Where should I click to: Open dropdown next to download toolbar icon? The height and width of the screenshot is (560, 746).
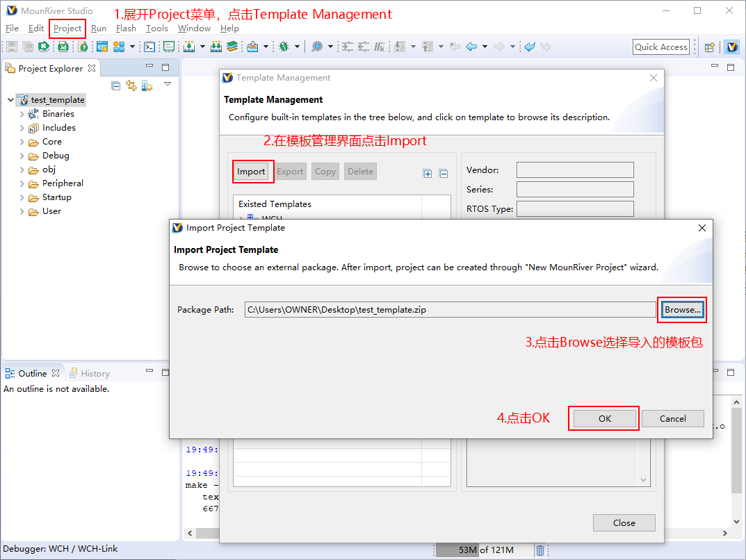point(202,47)
